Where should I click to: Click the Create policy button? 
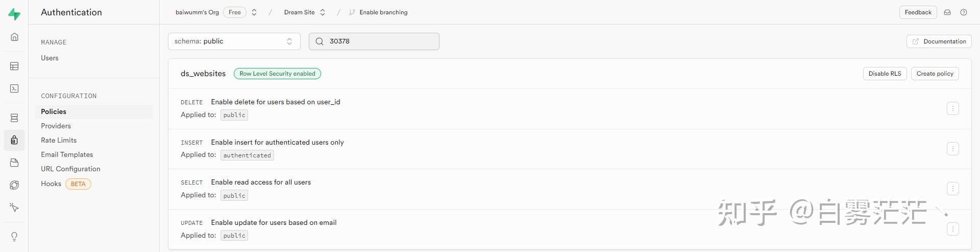point(935,74)
